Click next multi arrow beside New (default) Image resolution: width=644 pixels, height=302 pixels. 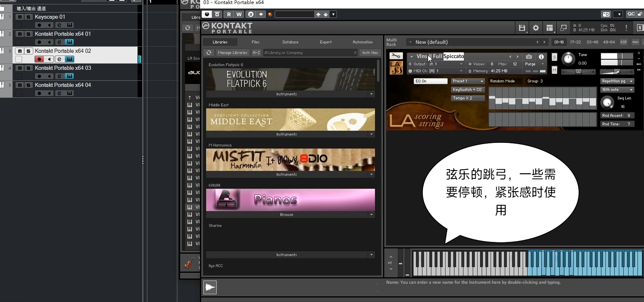(545, 42)
